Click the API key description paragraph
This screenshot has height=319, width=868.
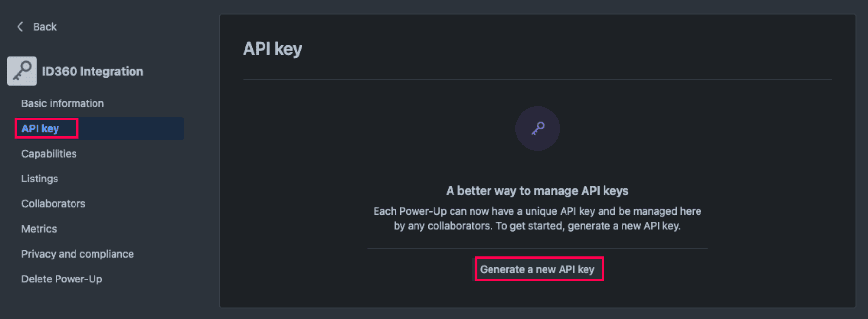[537, 218]
